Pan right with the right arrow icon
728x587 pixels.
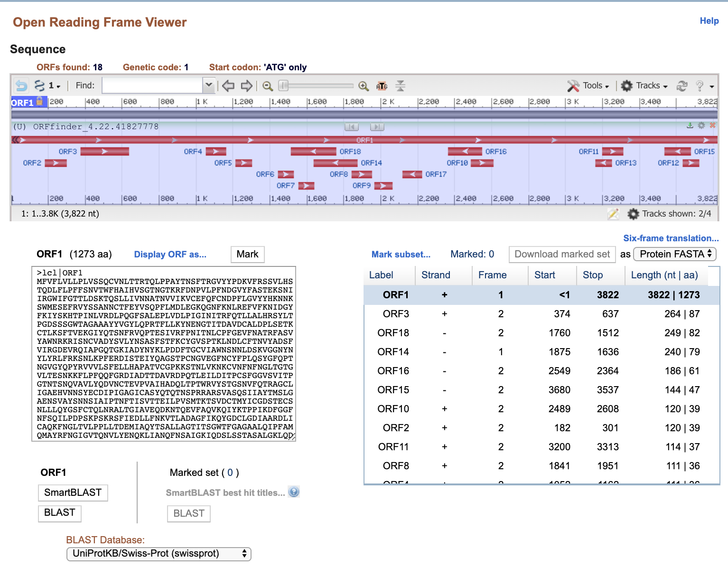[246, 86]
